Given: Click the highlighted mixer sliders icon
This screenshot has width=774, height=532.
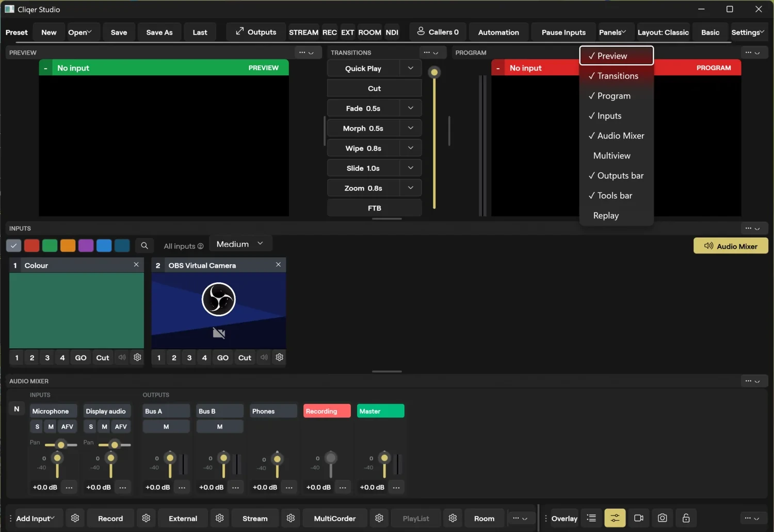Looking at the screenshot, I should (x=615, y=518).
